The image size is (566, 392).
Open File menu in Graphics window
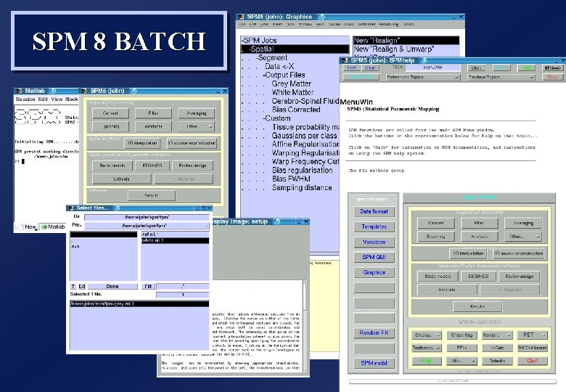tap(242, 25)
